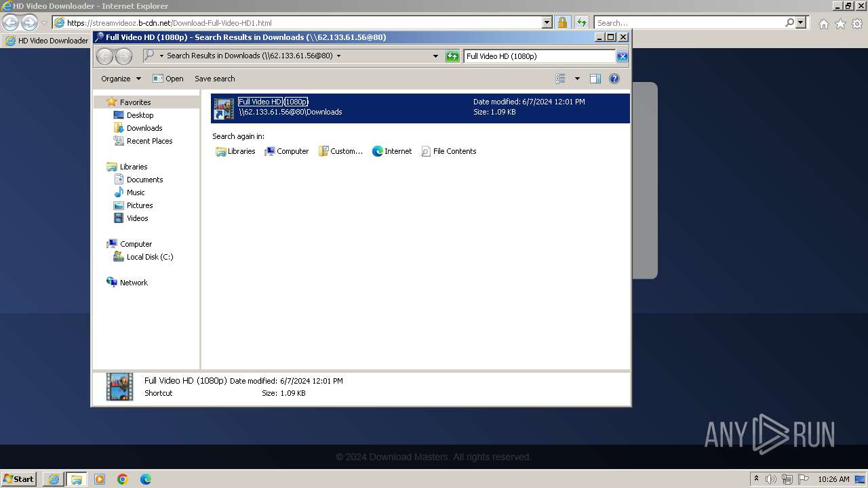
Task: Search again in Custom location
Action: coord(340,151)
